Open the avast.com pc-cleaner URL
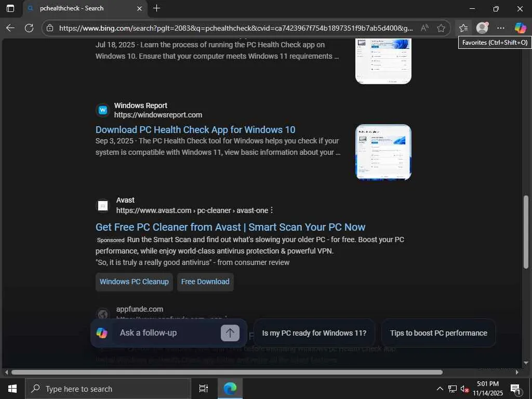 (x=192, y=210)
